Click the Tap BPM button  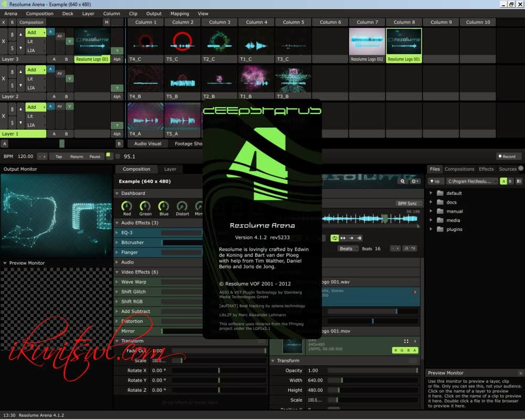click(x=59, y=156)
